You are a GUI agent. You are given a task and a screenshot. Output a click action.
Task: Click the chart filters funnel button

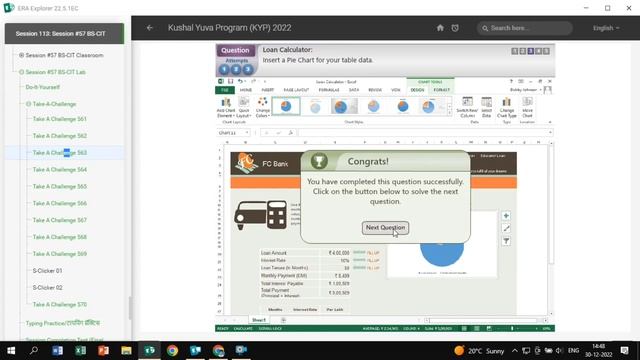[x=506, y=241]
